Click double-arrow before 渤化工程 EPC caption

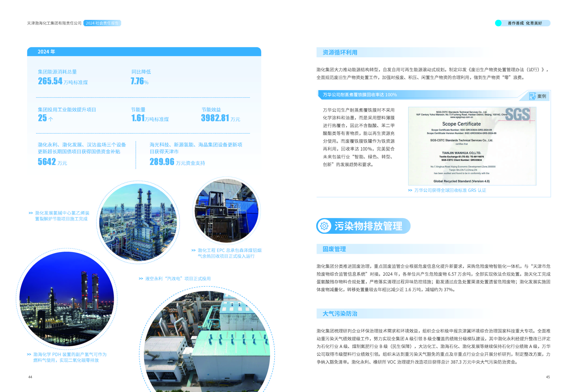click(x=194, y=250)
